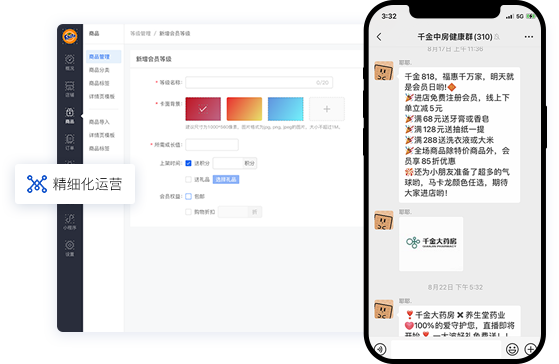Image resolution: width=559 pixels, height=364 pixels.
Task: Uncheck the 送积分 checkbox
Action: pyautogui.click(x=188, y=163)
